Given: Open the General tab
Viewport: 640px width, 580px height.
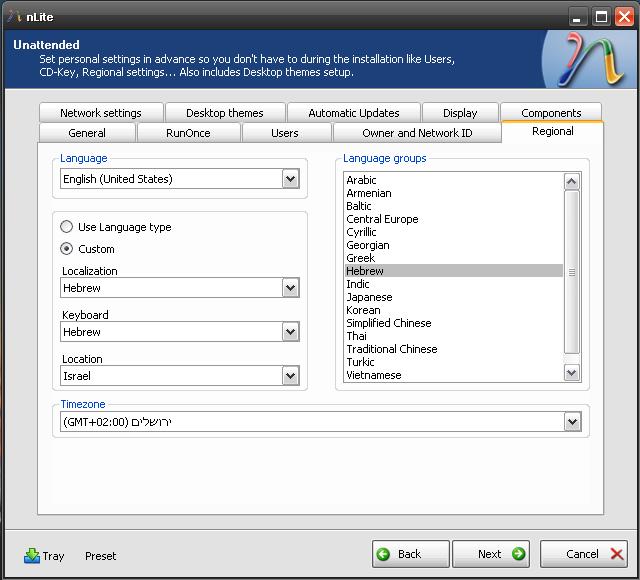Looking at the screenshot, I should [87, 133].
